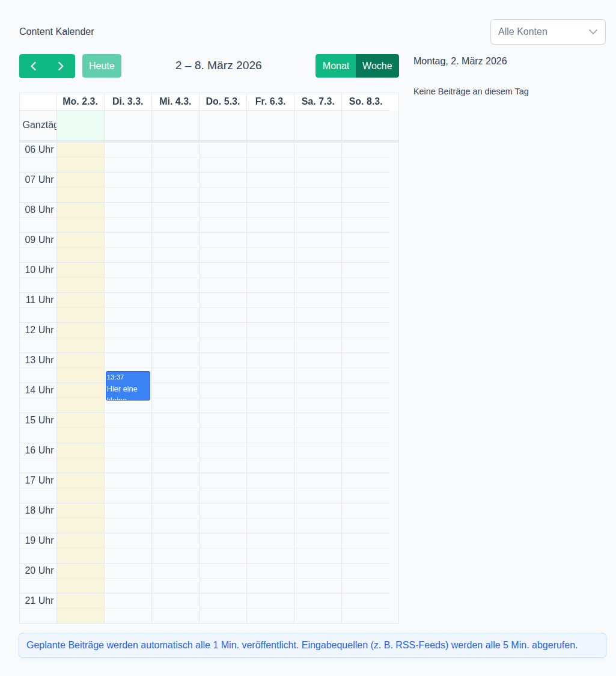Open the Sa. 7.3. day column

pyautogui.click(x=317, y=102)
